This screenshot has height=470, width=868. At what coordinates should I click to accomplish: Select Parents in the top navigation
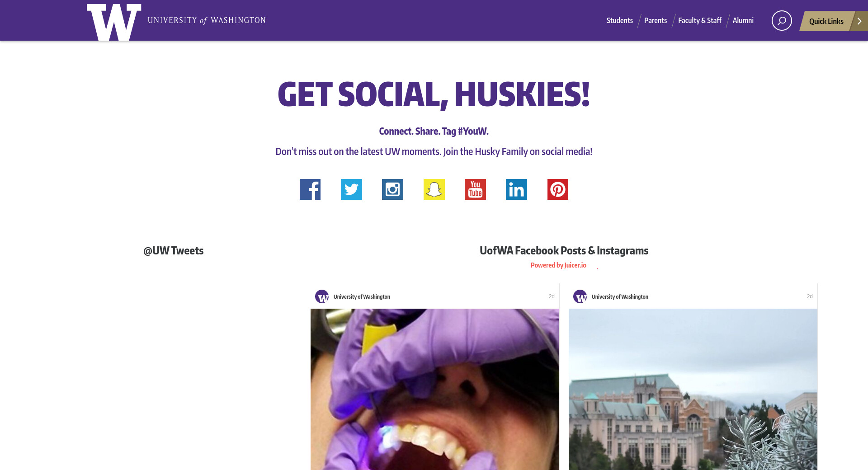656,20
